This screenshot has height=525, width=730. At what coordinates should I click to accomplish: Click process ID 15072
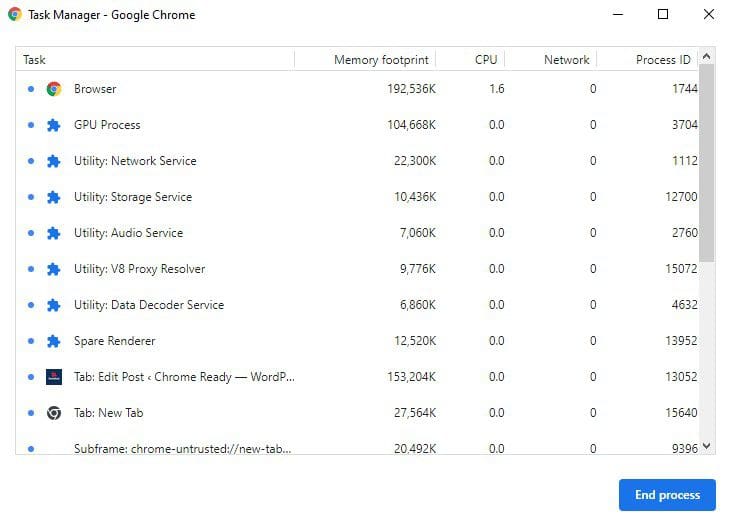[682, 269]
